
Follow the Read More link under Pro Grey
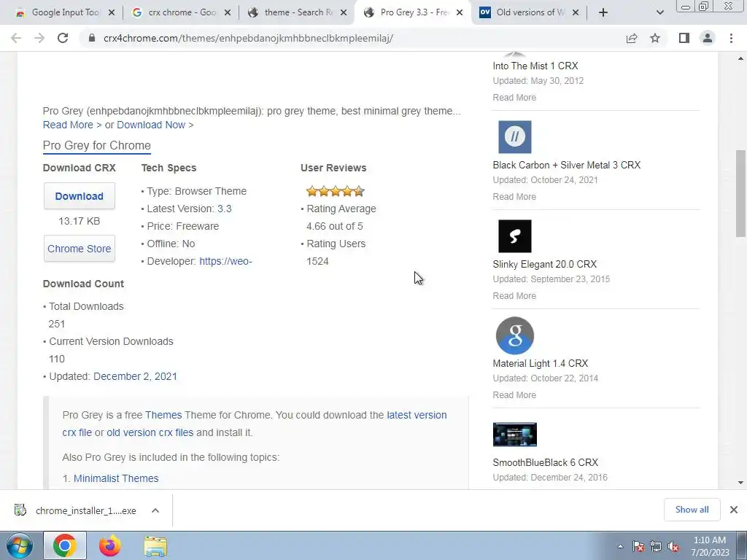click(x=68, y=125)
